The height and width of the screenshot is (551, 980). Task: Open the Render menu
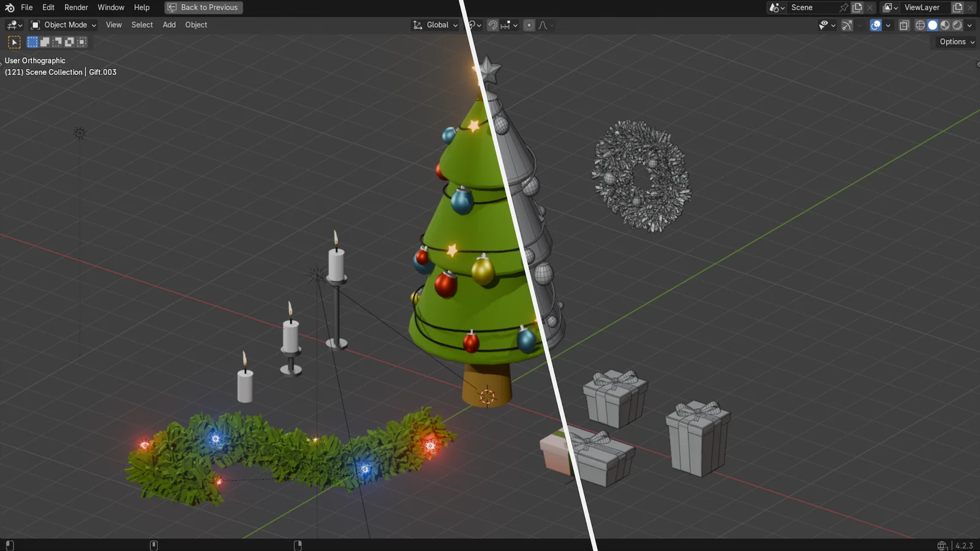(76, 7)
